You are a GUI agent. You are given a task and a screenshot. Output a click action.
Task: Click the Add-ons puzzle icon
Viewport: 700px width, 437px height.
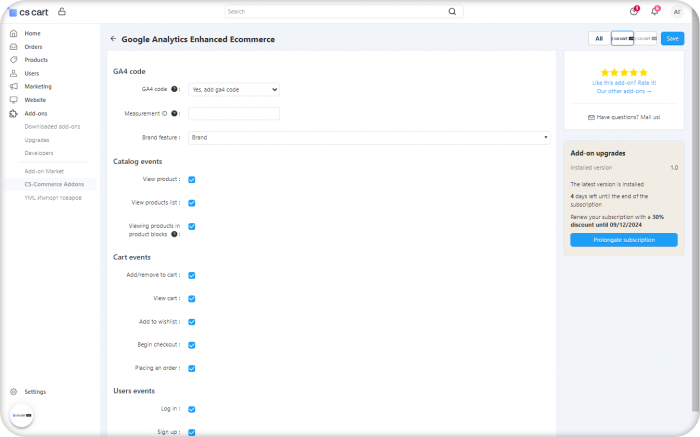coord(13,113)
